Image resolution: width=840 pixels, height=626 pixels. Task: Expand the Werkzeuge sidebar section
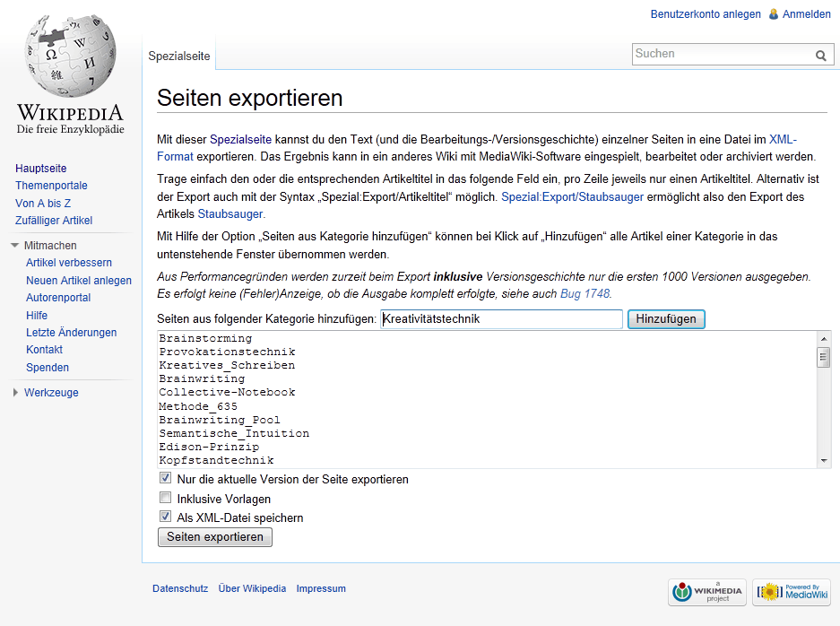(x=14, y=392)
